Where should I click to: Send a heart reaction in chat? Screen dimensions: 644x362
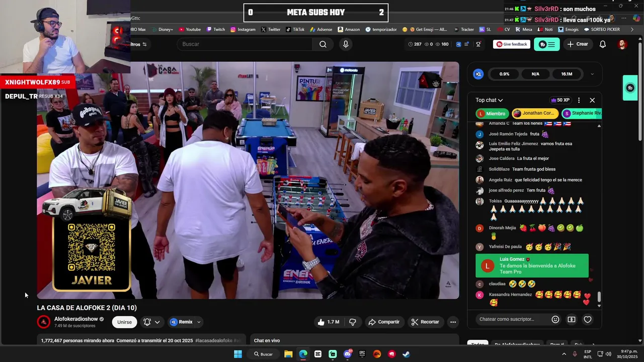(x=587, y=319)
